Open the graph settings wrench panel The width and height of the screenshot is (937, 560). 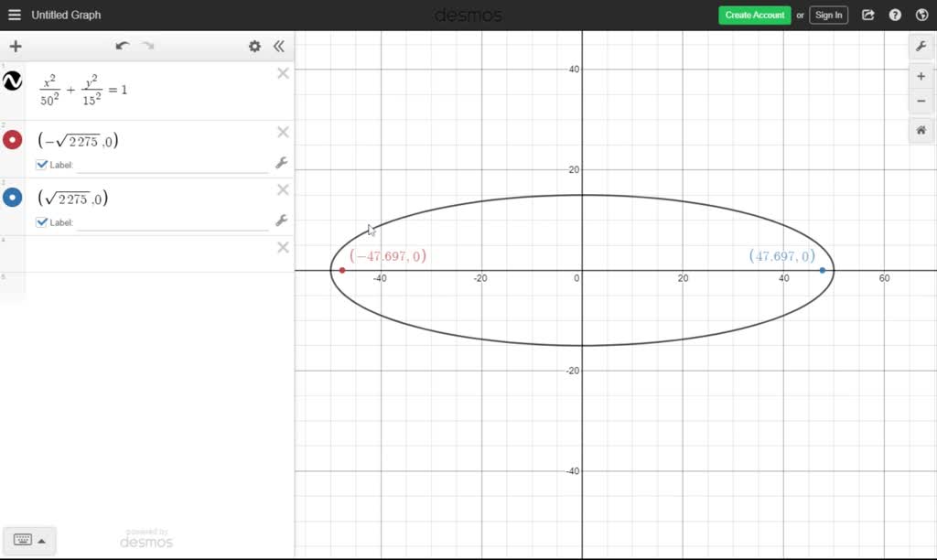pyautogui.click(x=921, y=46)
